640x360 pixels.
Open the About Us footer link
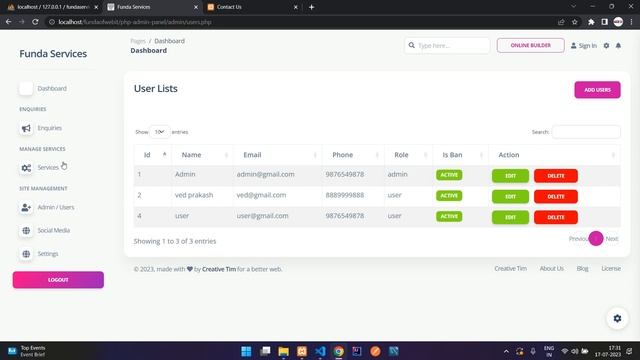click(x=551, y=269)
